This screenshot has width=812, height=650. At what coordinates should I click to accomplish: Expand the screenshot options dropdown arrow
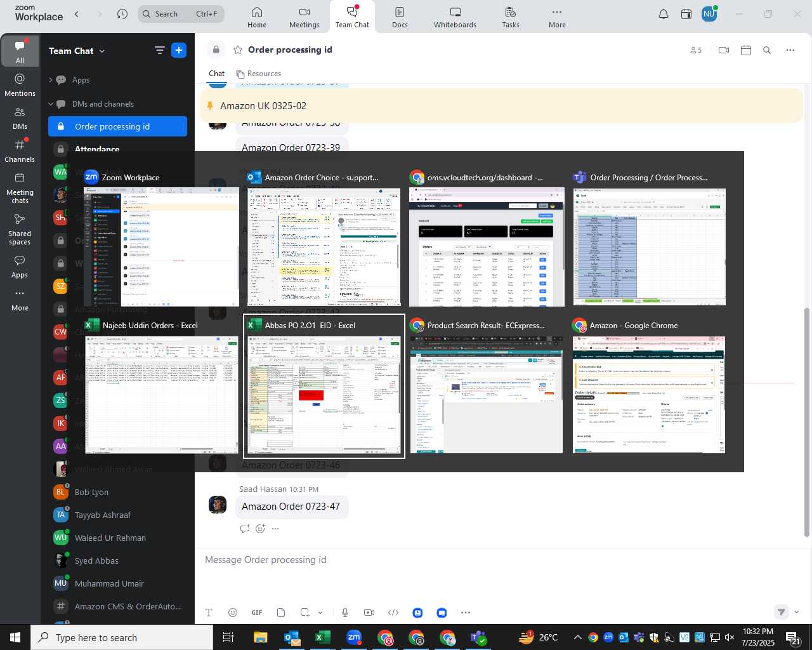coord(320,613)
